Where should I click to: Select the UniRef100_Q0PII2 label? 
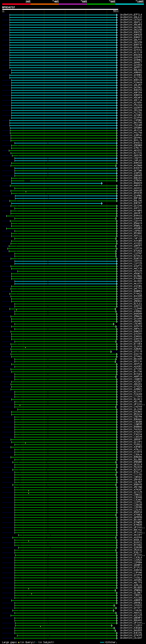click(x=131, y=208)
